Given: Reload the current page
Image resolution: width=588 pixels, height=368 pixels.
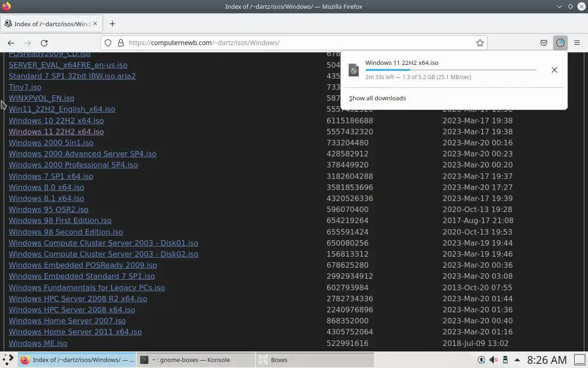Looking at the screenshot, I should [x=44, y=43].
